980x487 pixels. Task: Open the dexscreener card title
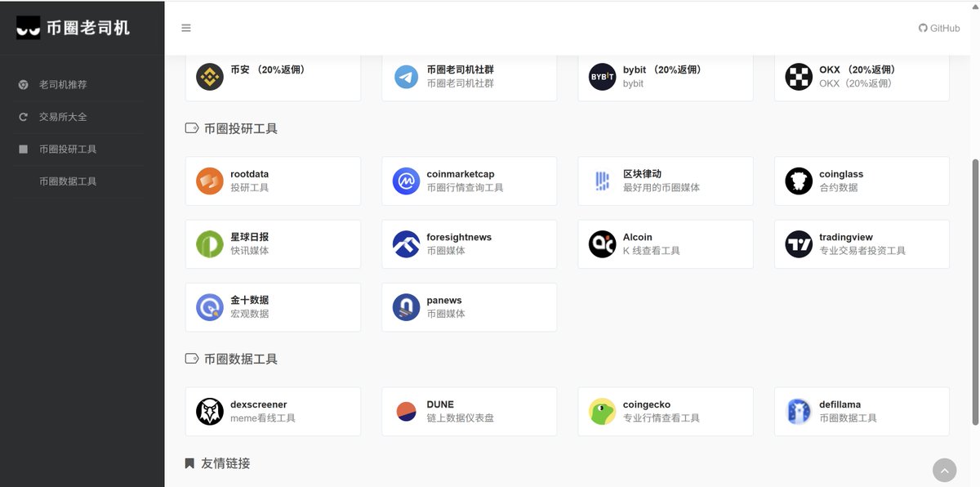coord(259,404)
